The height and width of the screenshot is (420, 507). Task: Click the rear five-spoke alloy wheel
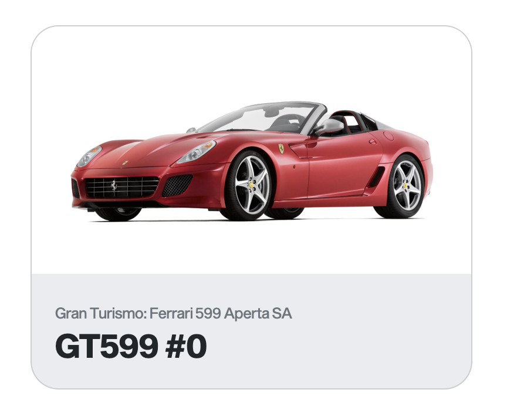405,186
